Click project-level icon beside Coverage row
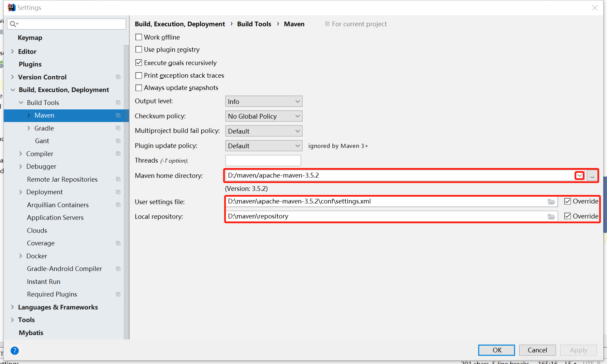607x364 pixels. (x=118, y=243)
